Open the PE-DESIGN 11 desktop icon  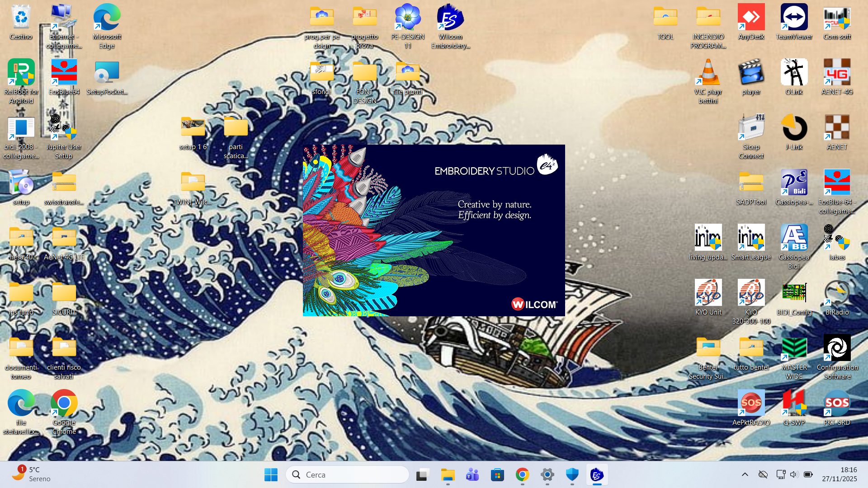(407, 19)
